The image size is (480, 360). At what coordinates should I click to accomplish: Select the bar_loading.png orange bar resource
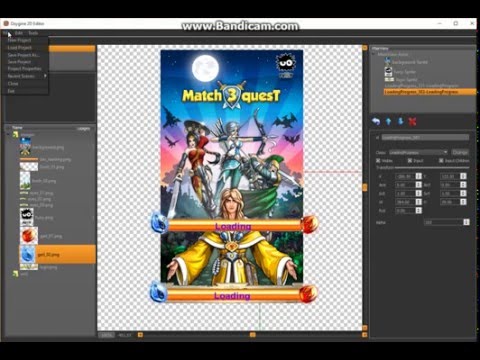point(29,160)
